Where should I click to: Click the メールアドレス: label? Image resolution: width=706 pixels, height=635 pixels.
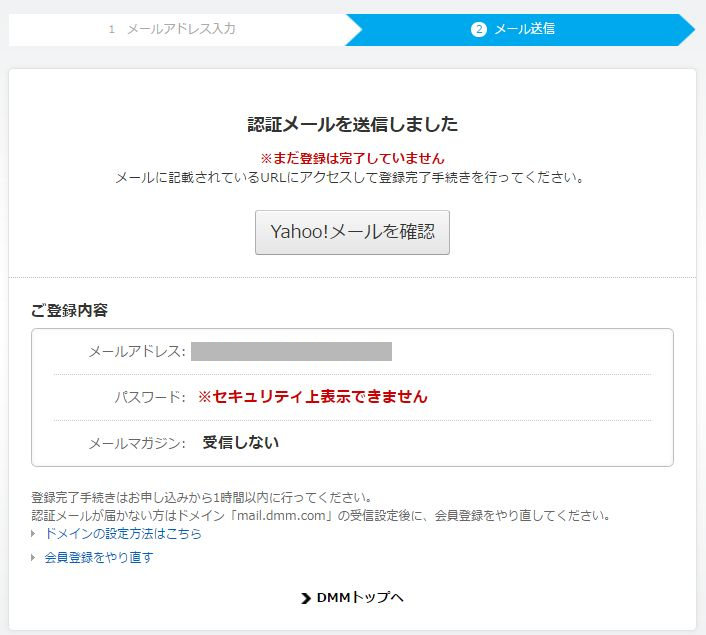click(x=137, y=352)
